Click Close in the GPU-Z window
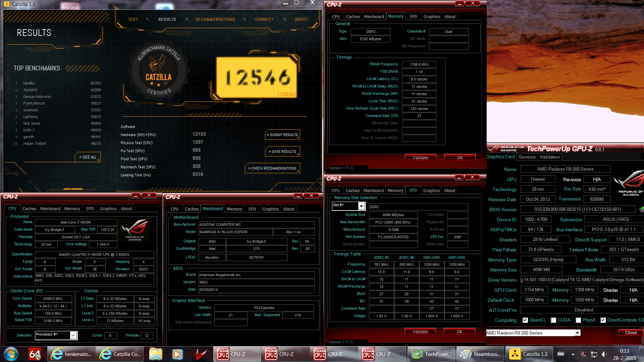The image size is (644, 362). pos(631,333)
